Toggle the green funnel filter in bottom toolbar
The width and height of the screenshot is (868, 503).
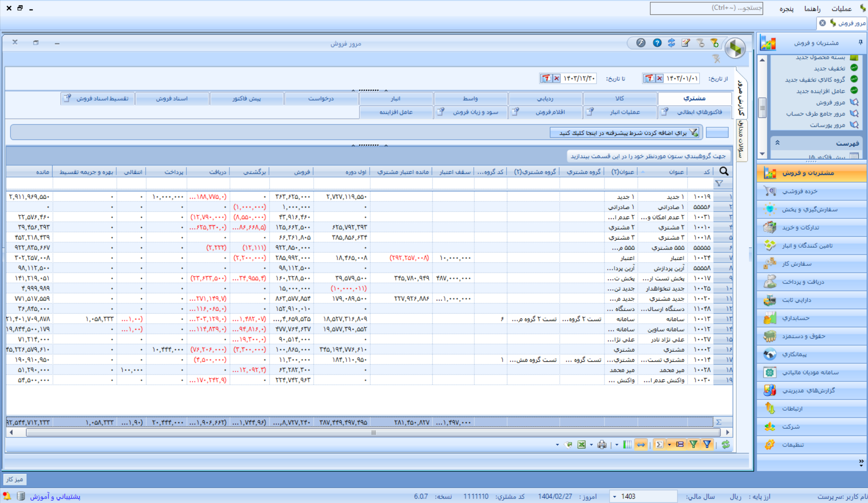[x=693, y=445]
